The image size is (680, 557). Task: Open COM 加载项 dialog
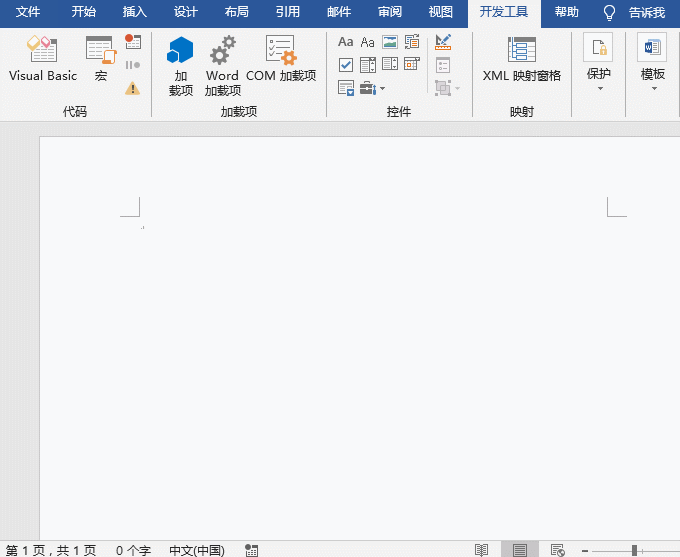(x=281, y=59)
